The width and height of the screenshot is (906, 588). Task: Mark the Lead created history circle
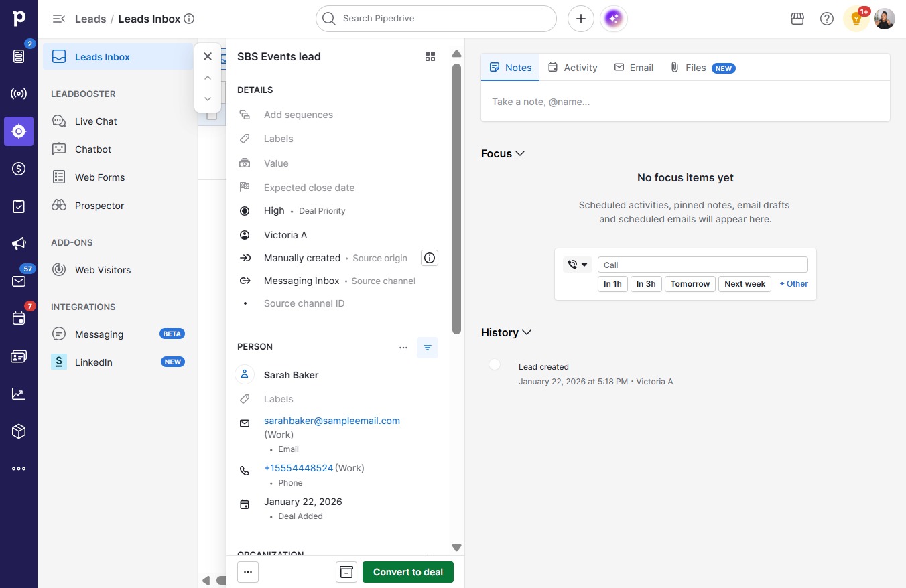[x=495, y=364]
